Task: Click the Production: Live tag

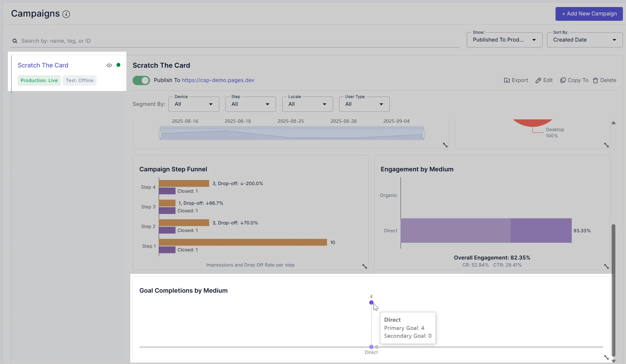Action: tap(39, 80)
